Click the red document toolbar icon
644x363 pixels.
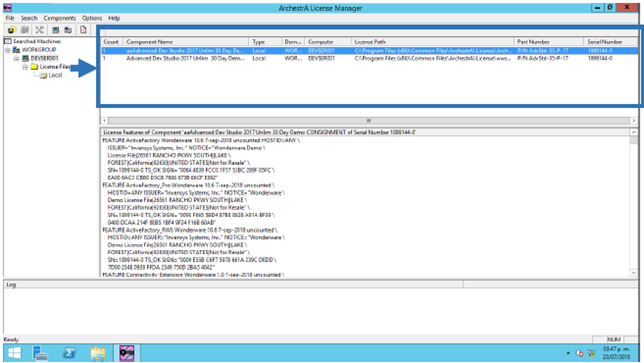[x=83, y=30]
